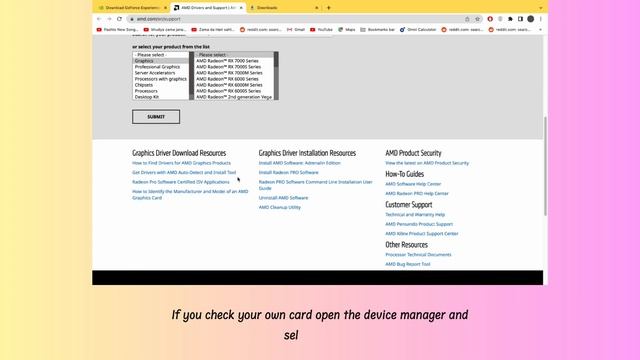Open the Chrome profile avatar

[531, 19]
